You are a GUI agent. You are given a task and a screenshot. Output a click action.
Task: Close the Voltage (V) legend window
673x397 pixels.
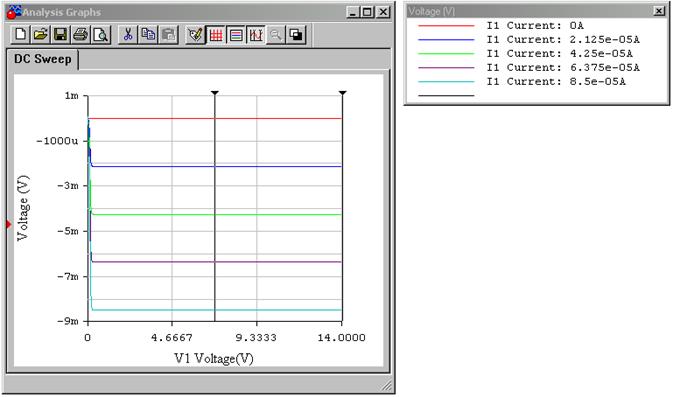coord(659,11)
